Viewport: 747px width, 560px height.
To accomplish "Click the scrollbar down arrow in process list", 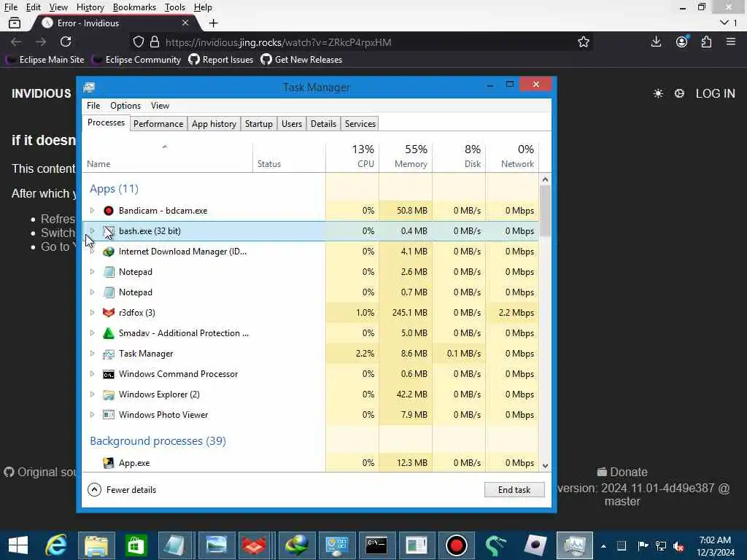I will point(545,466).
